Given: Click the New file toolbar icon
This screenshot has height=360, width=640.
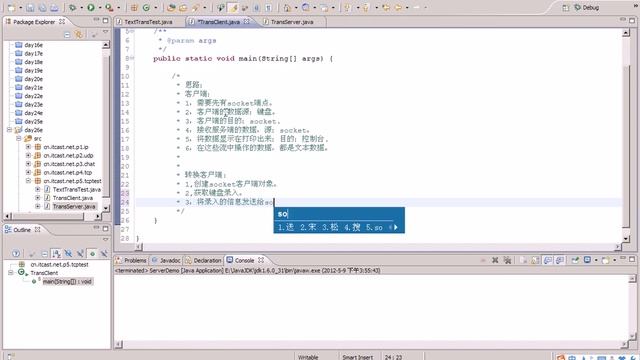Looking at the screenshot, I should (x=11, y=7).
